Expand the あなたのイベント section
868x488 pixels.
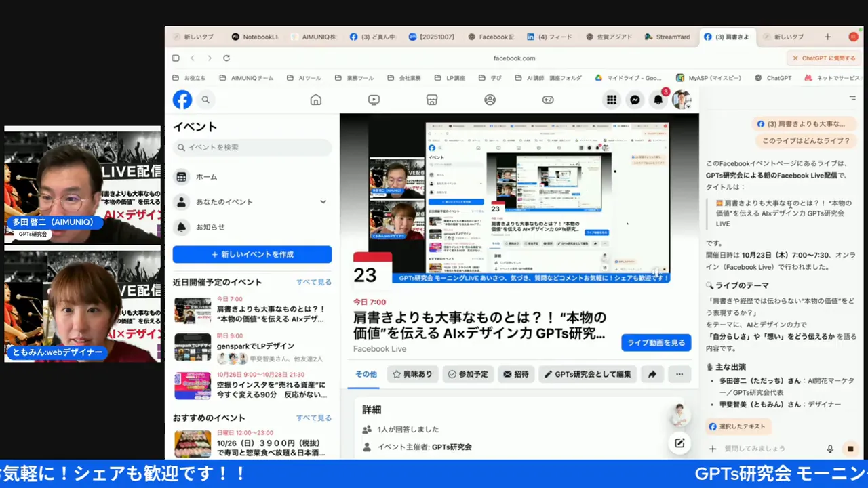[323, 202]
